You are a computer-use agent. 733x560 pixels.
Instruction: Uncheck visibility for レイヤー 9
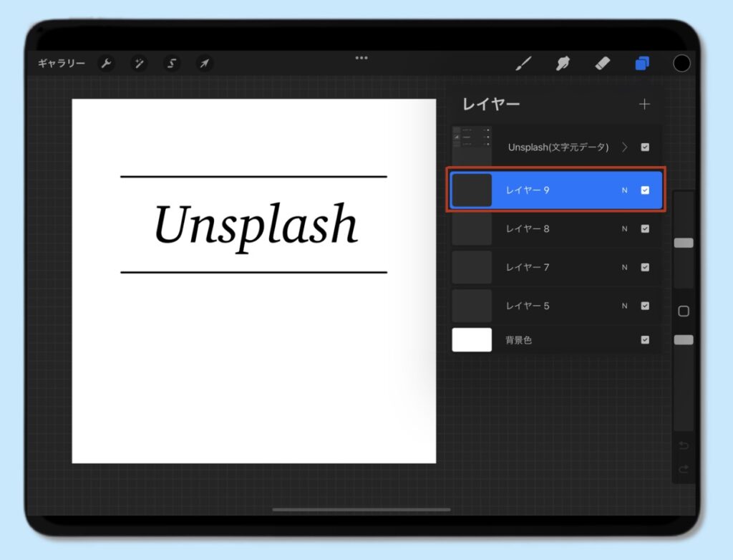(645, 190)
